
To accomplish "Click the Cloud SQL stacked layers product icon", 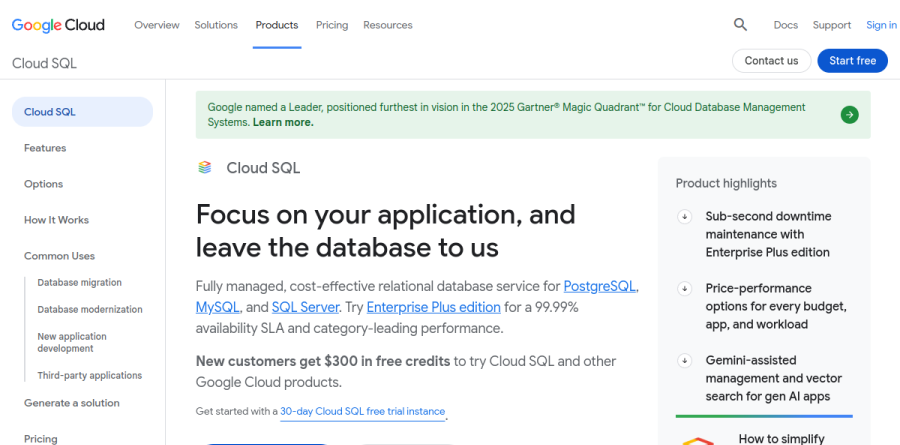I will pyautogui.click(x=205, y=168).
